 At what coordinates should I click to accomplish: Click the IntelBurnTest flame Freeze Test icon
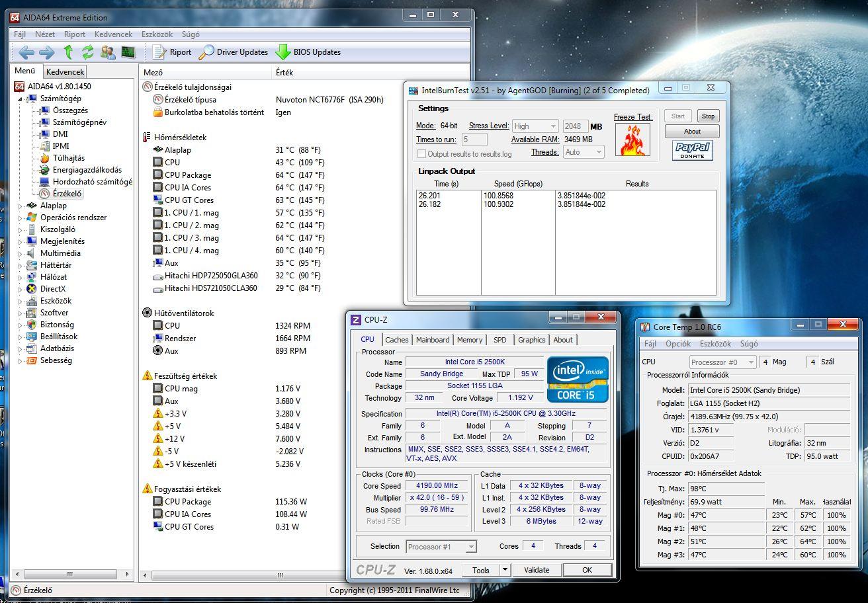[632, 140]
